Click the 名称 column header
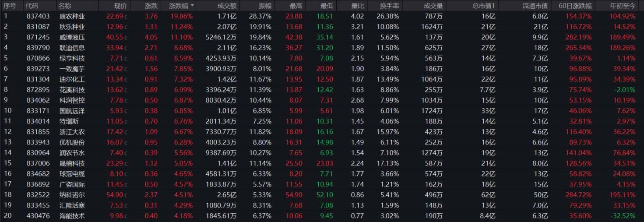Screen dimensions: 644x222 click(65, 6)
